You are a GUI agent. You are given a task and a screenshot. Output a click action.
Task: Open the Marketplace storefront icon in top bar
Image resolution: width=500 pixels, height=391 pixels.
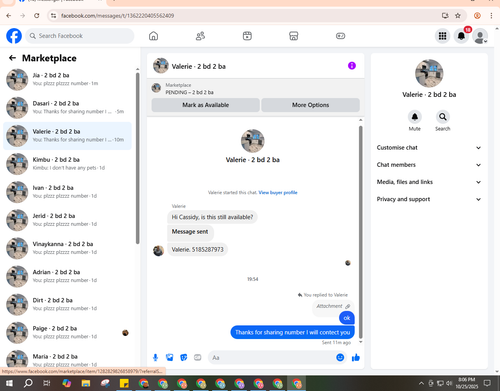click(x=293, y=36)
